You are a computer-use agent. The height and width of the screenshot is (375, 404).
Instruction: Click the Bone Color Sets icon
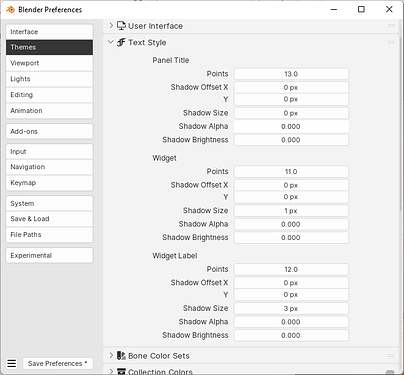121,356
